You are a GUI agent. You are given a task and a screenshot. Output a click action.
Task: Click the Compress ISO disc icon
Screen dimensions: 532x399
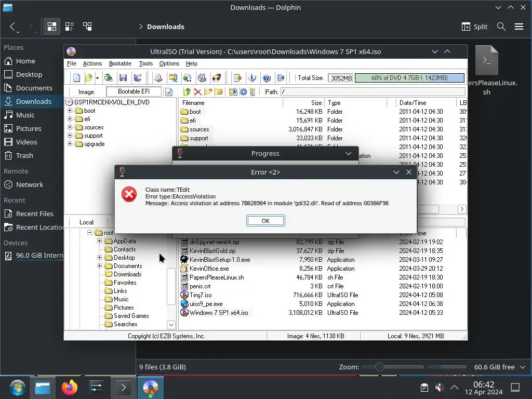click(187, 78)
